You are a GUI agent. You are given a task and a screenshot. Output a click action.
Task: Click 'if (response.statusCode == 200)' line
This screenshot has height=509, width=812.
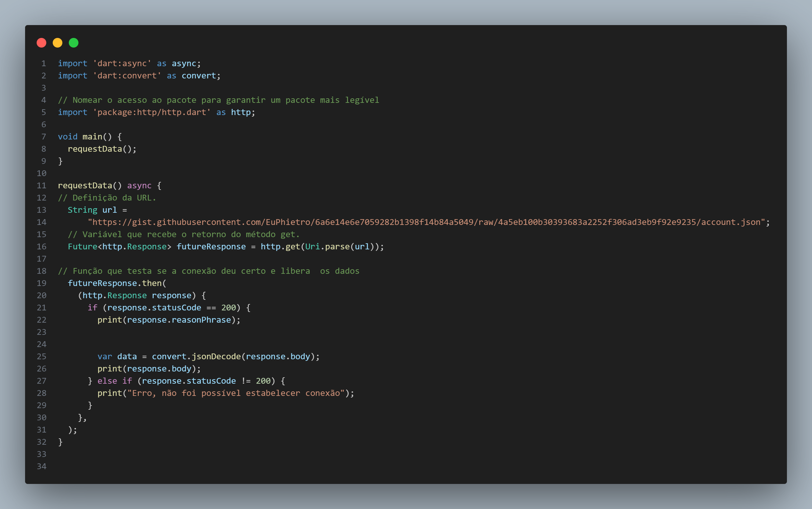pyautogui.click(x=169, y=308)
